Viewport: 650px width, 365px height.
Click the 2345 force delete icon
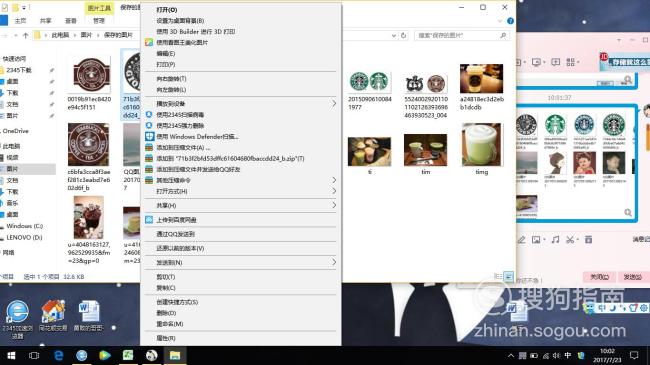click(149, 125)
